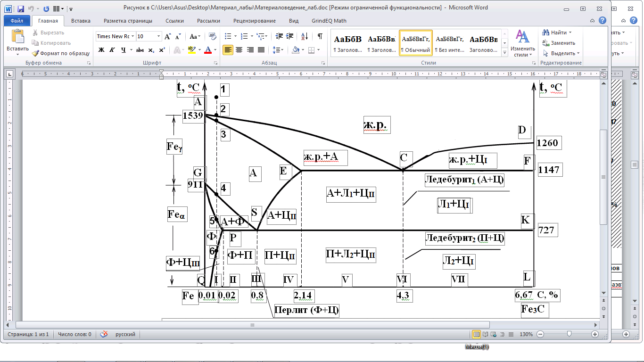Screen dimensions: 644x362
Task: Click the Save icon in quick access toolbar
Action: pos(21,8)
